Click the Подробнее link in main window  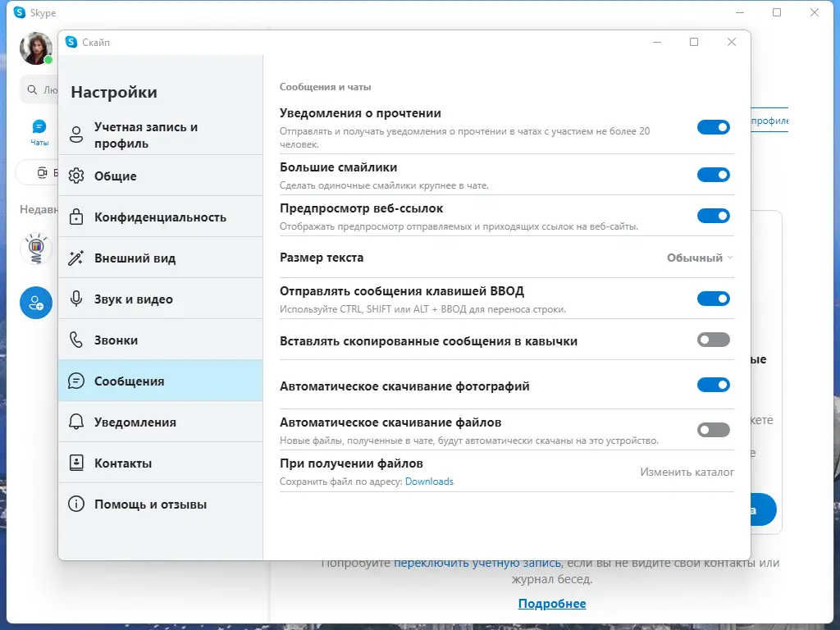tap(552, 604)
